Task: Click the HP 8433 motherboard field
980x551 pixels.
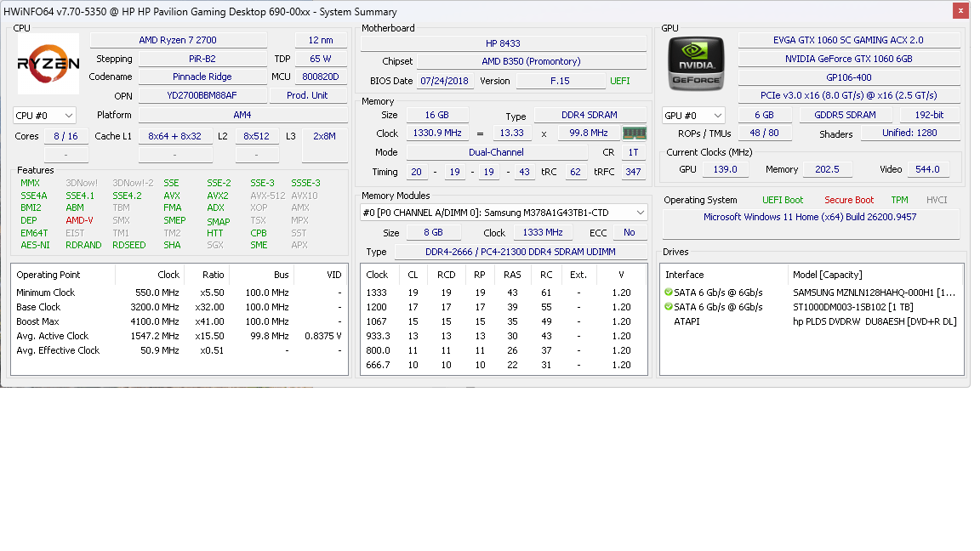Action: 503,43
